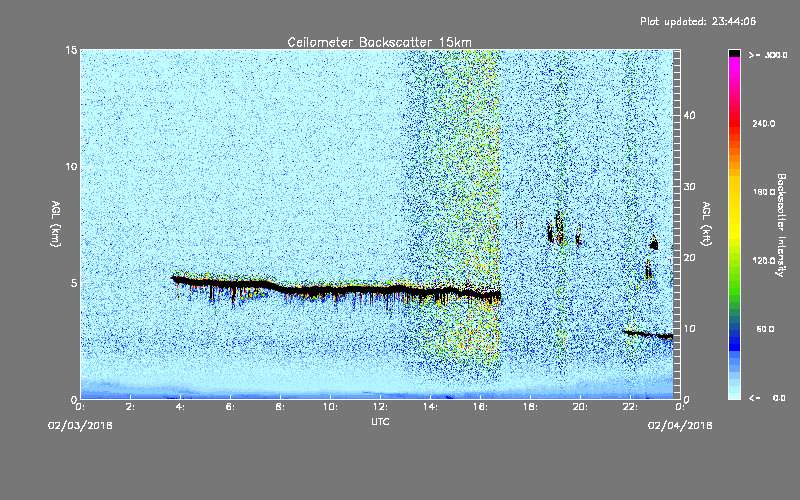
Task: Click the end date '02/04/2018'
Action: pos(680,426)
